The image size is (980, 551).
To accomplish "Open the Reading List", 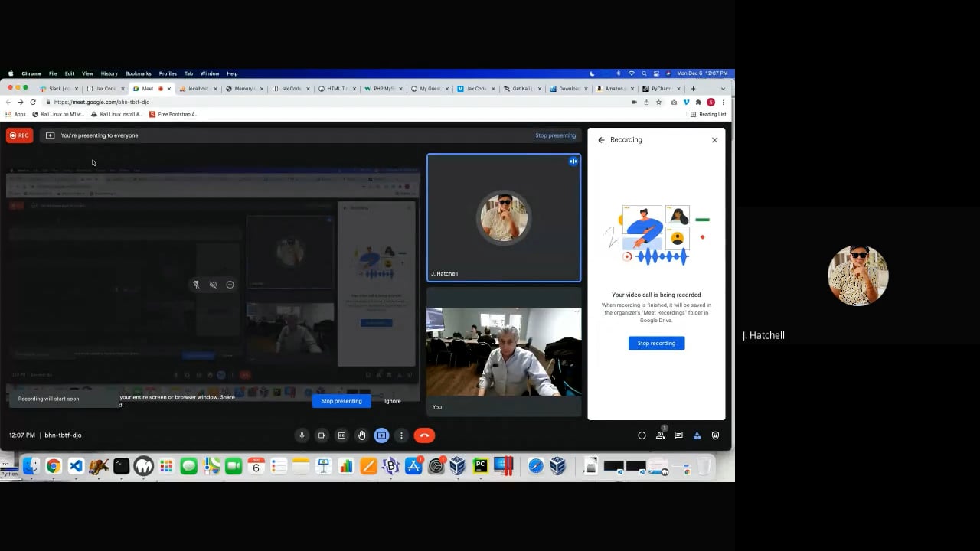I will point(708,114).
